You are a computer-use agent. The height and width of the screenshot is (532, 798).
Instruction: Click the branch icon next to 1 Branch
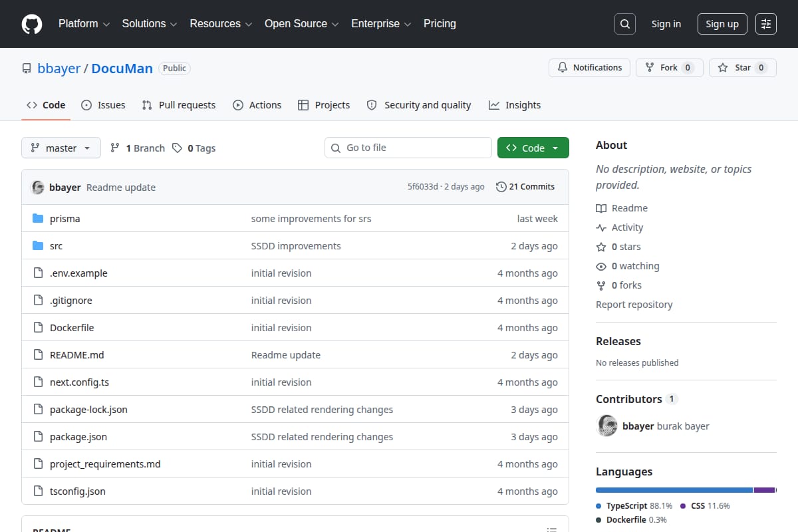115,148
